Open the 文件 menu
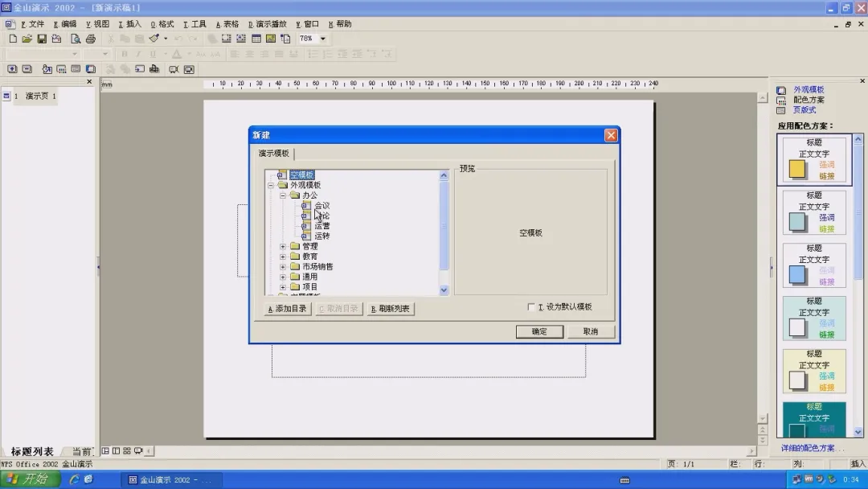Image resolution: width=868 pixels, height=489 pixels. [x=33, y=24]
